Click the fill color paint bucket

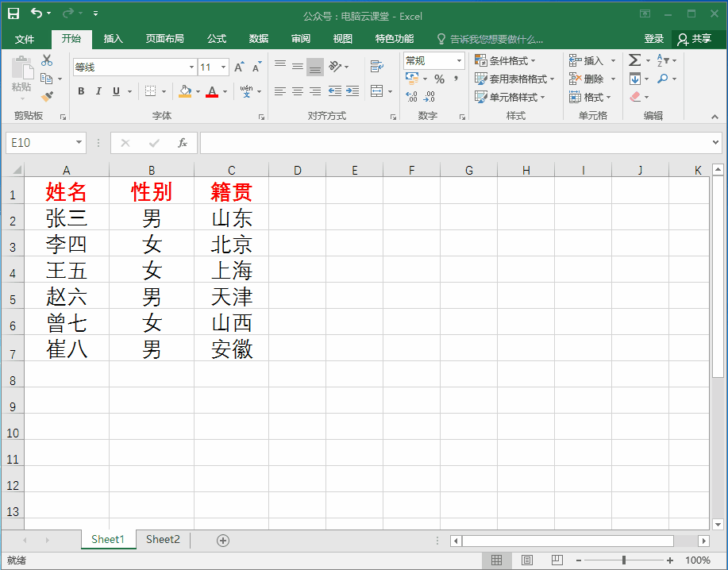coord(185,91)
